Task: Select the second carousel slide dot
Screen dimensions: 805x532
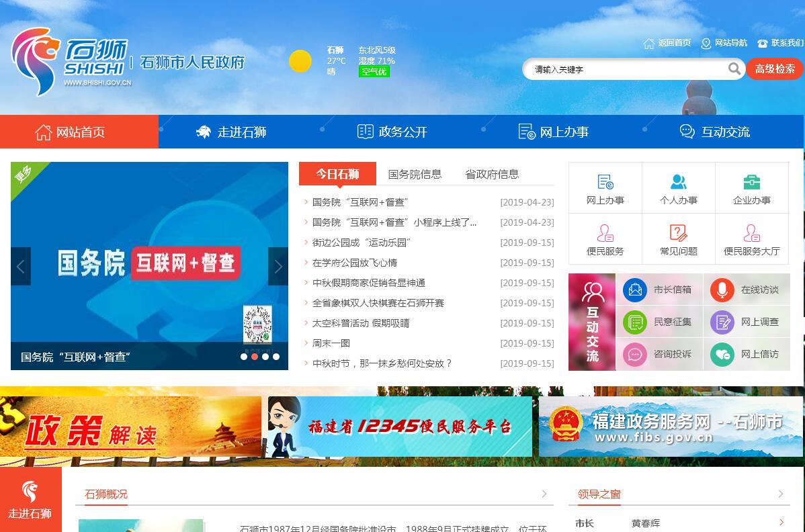Action: click(x=255, y=357)
